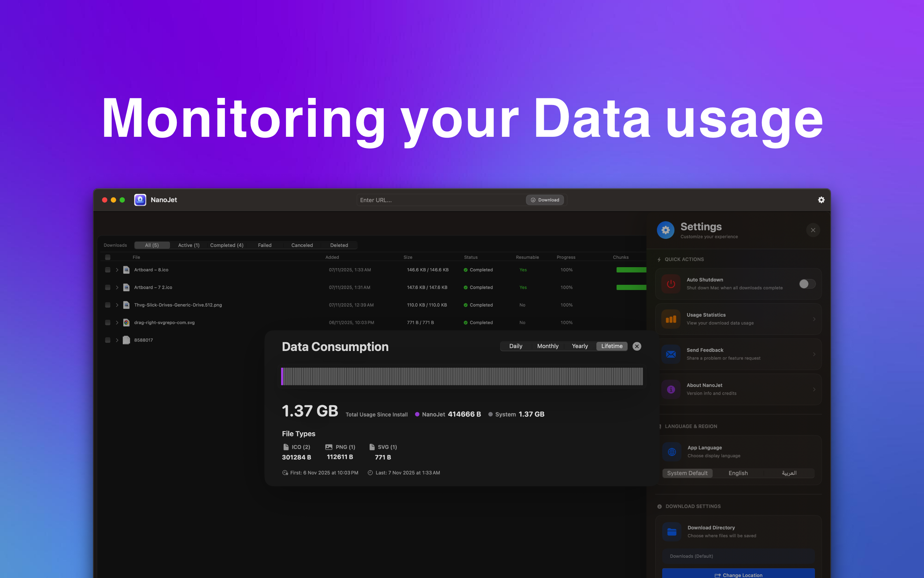Viewport: 924px width, 578px height.
Task: Close the Settings panel
Action: (x=813, y=230)
